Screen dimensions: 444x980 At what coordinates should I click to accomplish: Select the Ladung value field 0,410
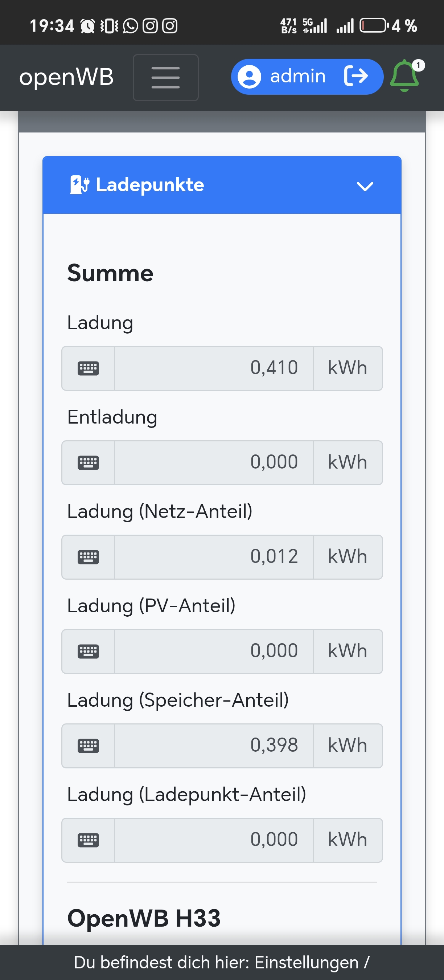pos(214,368)
